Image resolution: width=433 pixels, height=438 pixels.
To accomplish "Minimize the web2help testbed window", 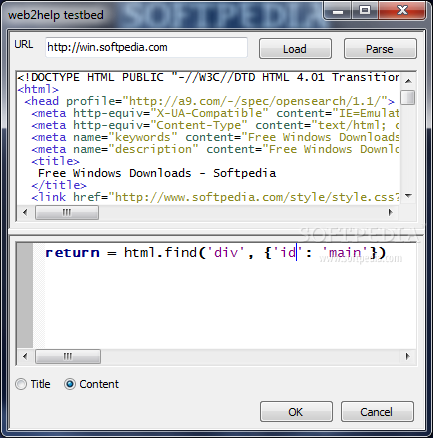I will [338, 11].
